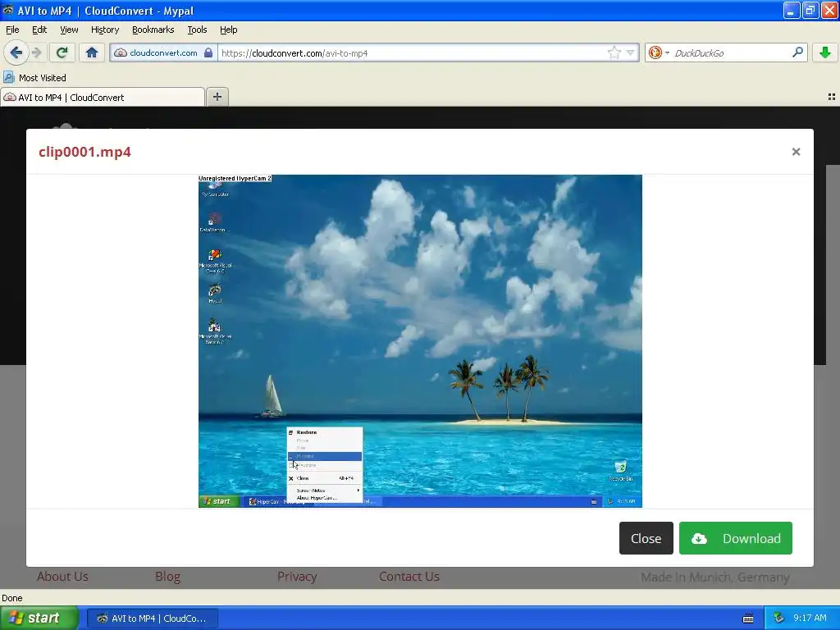The height and width of the screenshot is (630, 840).
Task: Click the clip0001.mp4 title text
Action: 84,152
